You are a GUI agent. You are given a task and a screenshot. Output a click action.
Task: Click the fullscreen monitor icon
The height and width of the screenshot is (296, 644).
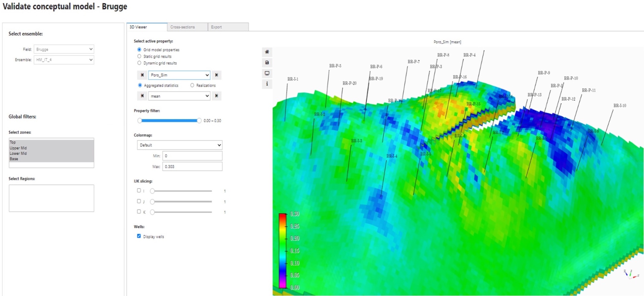(x=267, y=73)
